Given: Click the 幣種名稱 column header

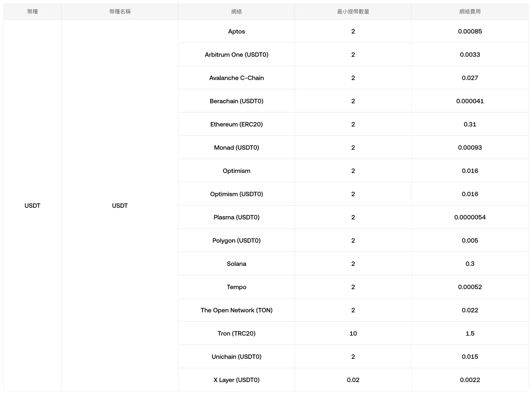Looking at the screenshot, I should 120,11.
